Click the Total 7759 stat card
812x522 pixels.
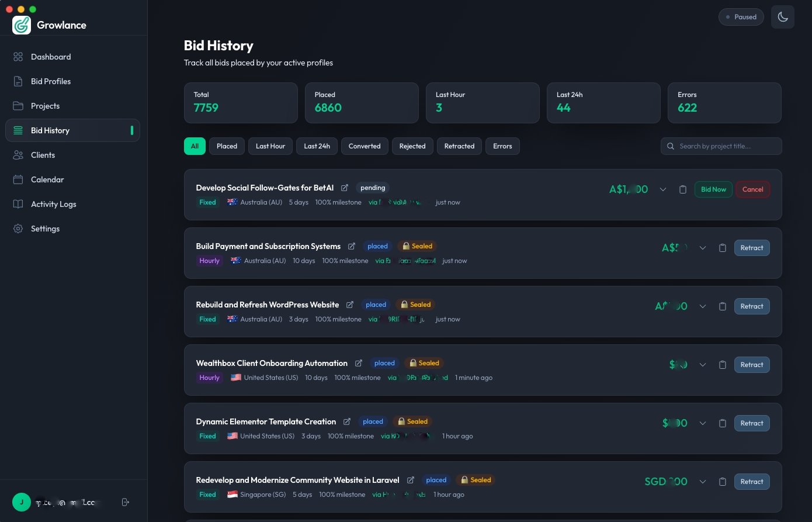pyautogui.click(x=241, y=103)
